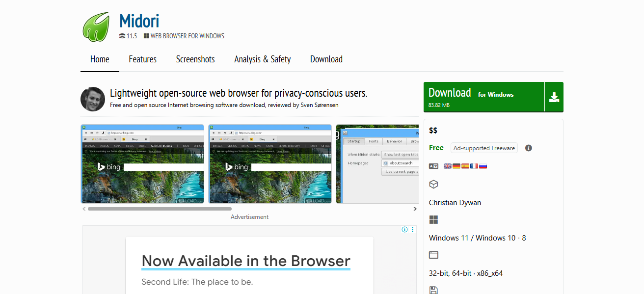Click the United Kingdom flag icon

pos(447,166)
